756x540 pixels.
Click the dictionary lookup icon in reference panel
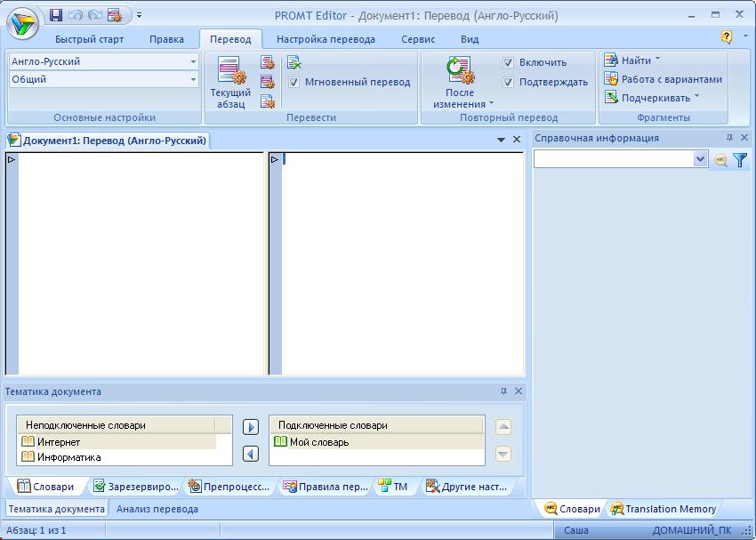720,160
